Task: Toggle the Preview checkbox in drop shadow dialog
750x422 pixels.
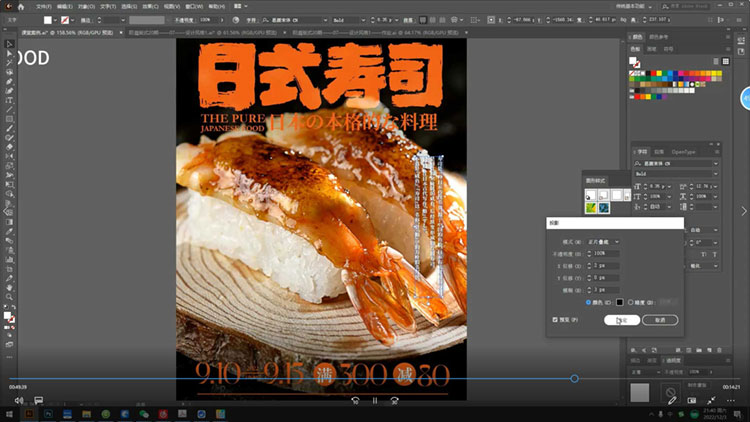Action: tap(556, 319)
